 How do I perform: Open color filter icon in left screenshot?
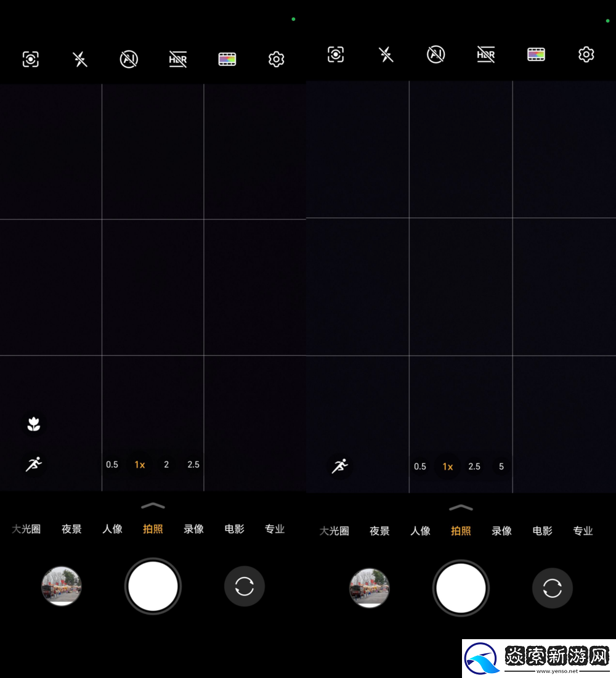coord(227,59)
